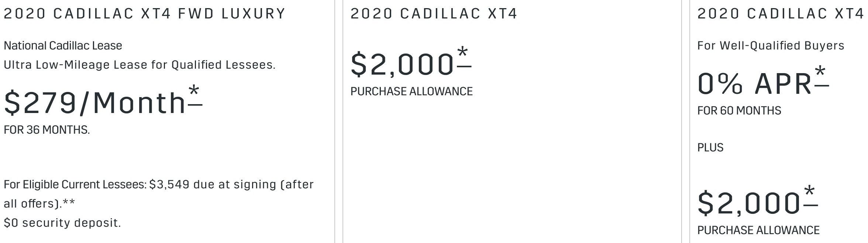This screenshot has height=243, width=868.
Task: Click the double asterisk after 'all offers)'
Action: pos(69,203)
